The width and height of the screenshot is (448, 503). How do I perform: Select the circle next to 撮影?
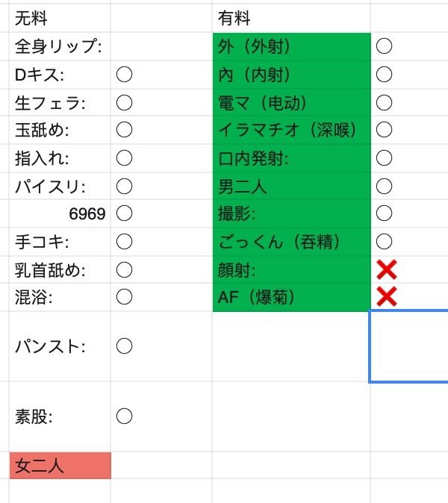pyautogui.click(x=384, y=213)
